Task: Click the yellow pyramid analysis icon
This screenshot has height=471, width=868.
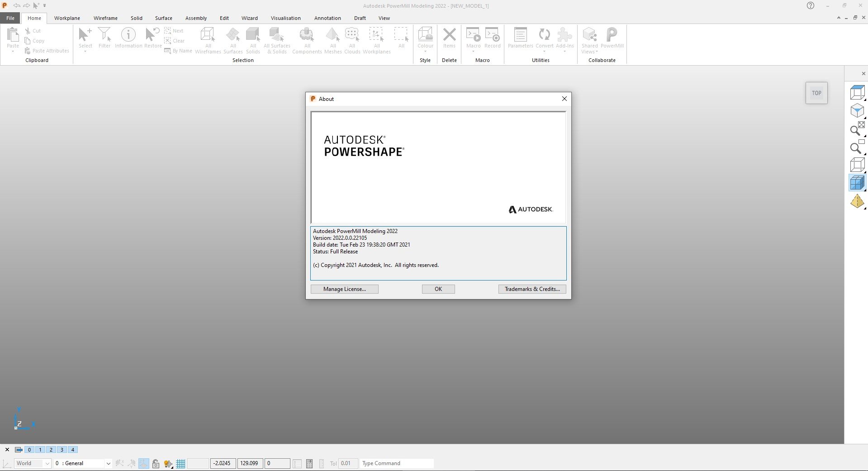Action: (x=857, y=201)
